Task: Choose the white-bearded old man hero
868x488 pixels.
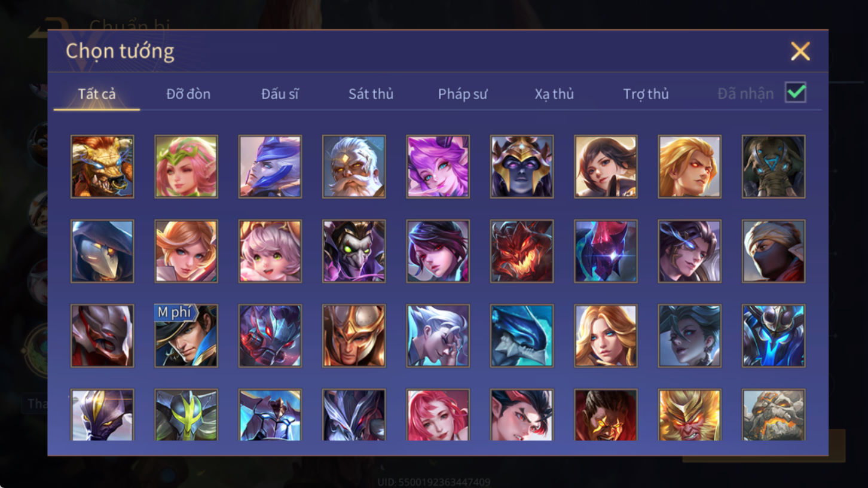Action: (x=354, y=166)
